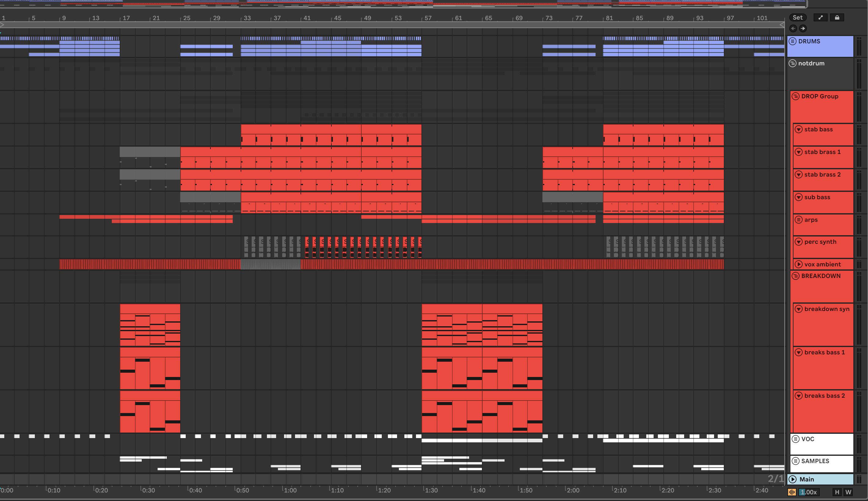
Task: Click the 1.00x zoom value field
Action: pos(809,492)
